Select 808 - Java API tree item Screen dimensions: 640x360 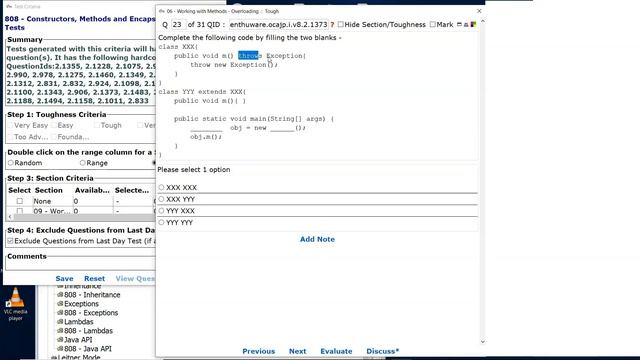tap(87, 349)
